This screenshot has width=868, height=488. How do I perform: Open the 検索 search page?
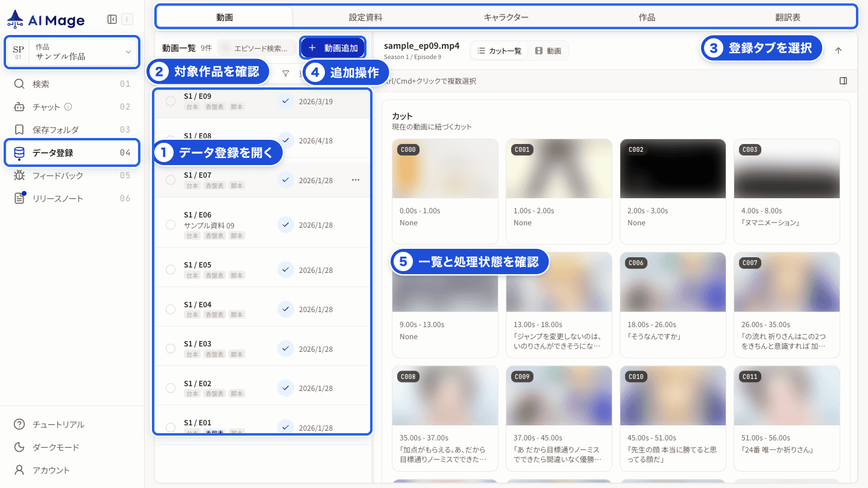[x=72, y=84]
